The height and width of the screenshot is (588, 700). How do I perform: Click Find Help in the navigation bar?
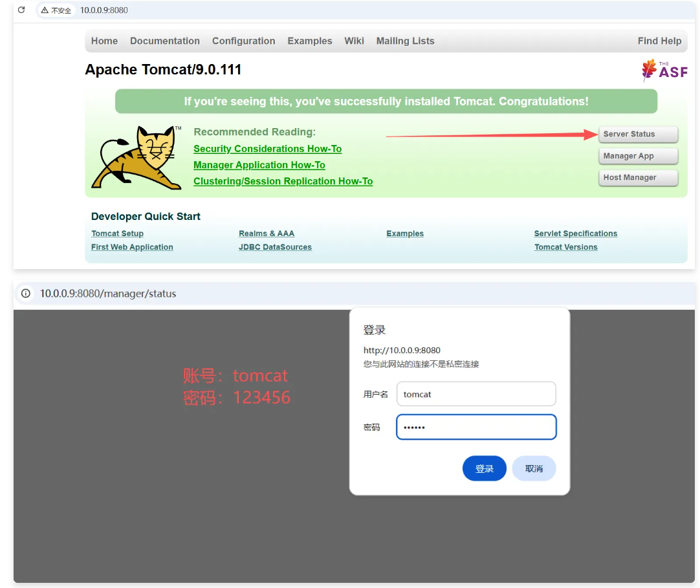click(659, 41)
